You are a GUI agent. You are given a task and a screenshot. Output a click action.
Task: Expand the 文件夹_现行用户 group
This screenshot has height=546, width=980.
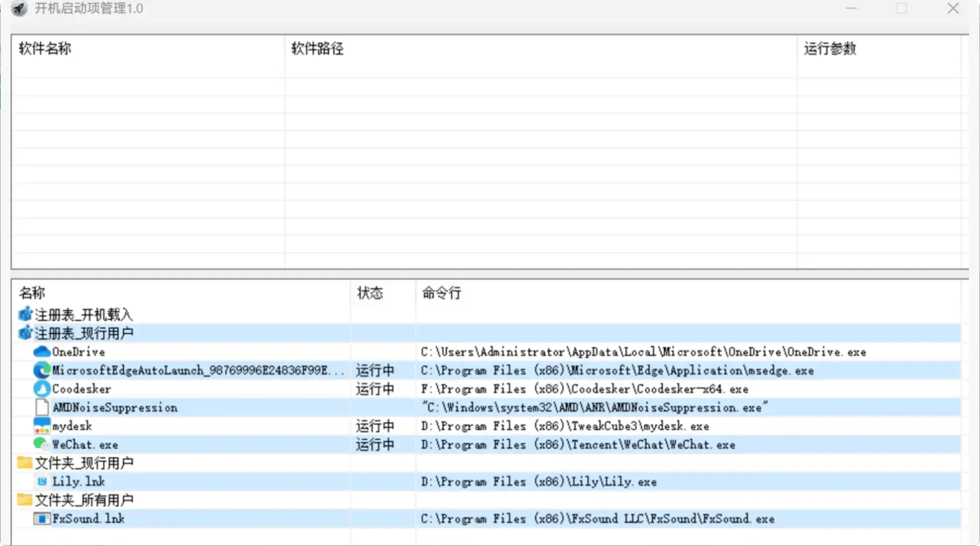click(x=84, y=462)
